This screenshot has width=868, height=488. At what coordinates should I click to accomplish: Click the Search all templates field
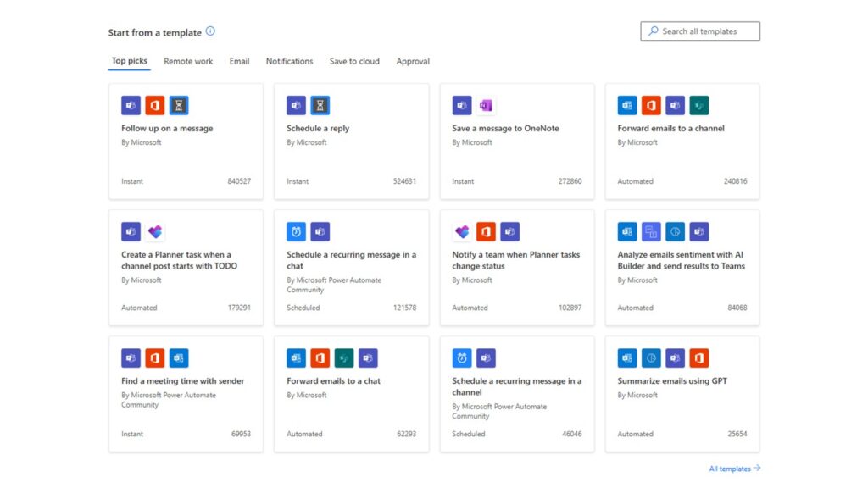point(700,31)
